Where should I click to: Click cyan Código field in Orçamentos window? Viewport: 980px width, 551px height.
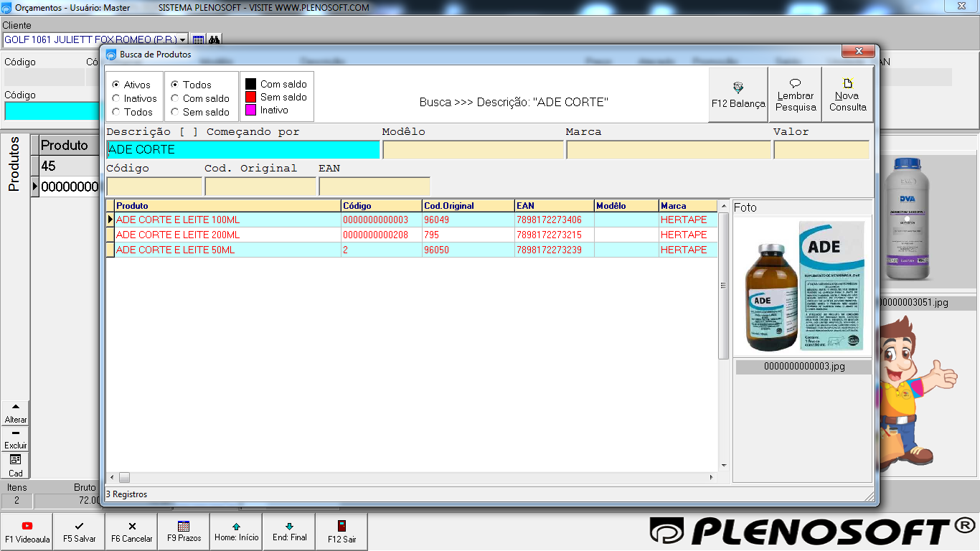51,111
